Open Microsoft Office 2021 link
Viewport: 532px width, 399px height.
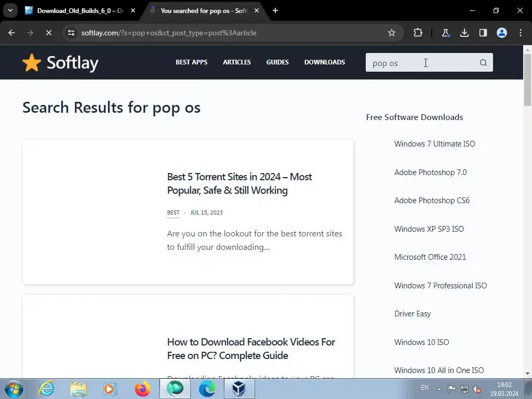(x=430, y=257)
